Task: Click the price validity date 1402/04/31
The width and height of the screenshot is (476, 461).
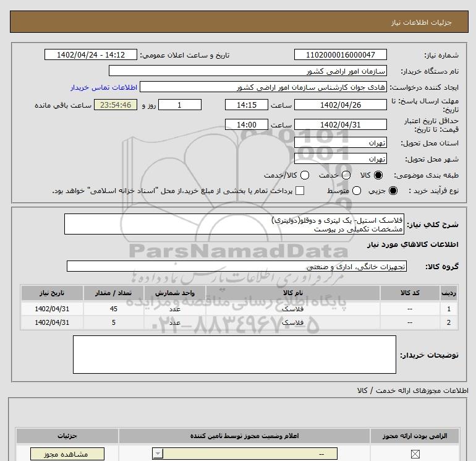Action: click(x=340, y=124)
